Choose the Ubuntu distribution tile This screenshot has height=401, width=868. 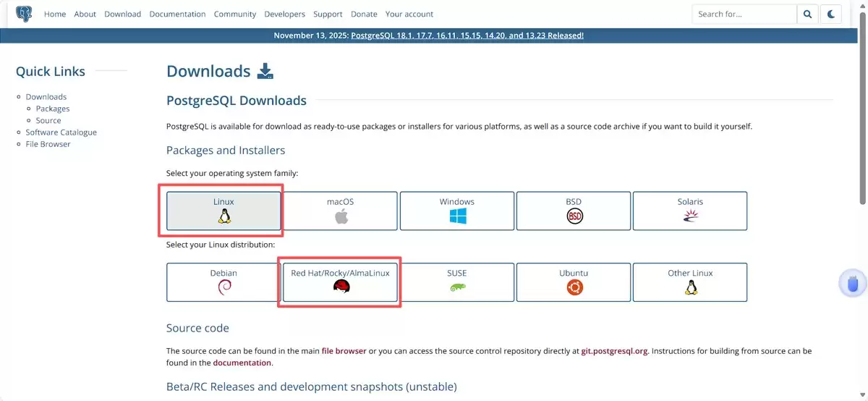coord(574,282)
